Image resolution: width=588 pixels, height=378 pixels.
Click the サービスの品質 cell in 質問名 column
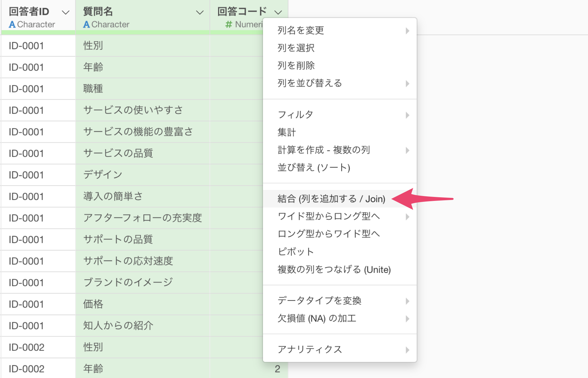(118, 153)
